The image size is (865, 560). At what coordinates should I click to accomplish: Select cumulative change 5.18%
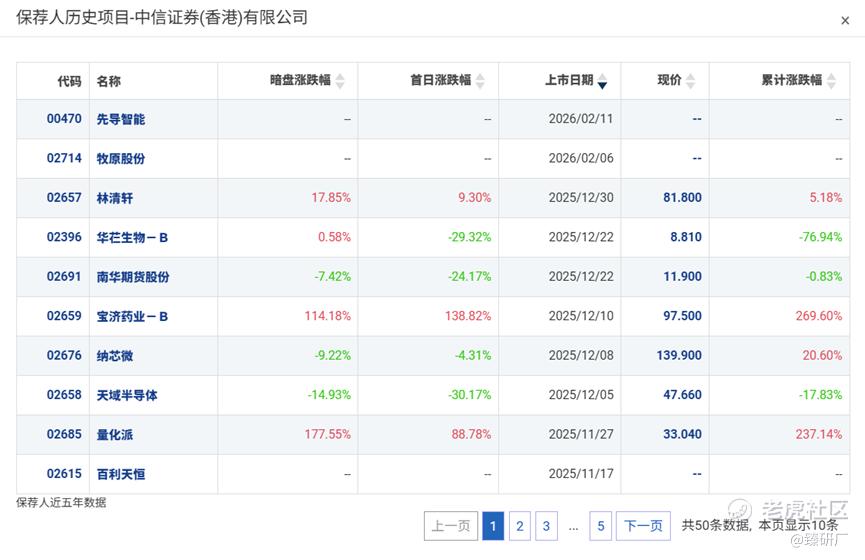(826, 198)
